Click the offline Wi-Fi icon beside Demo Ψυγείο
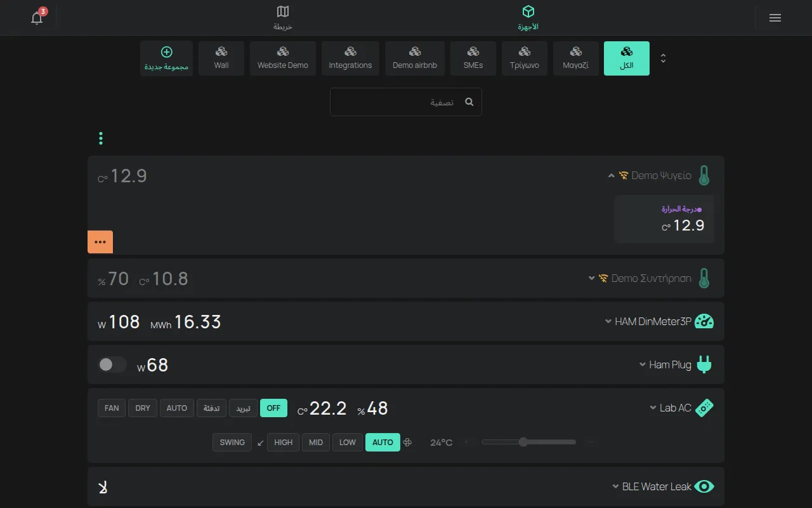 coord(624,175)
